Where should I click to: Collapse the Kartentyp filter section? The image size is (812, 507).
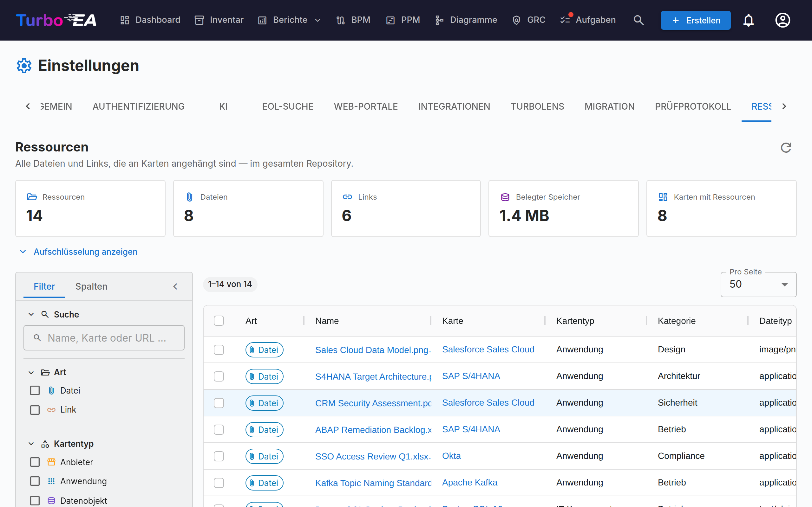(x=31, y=444)
